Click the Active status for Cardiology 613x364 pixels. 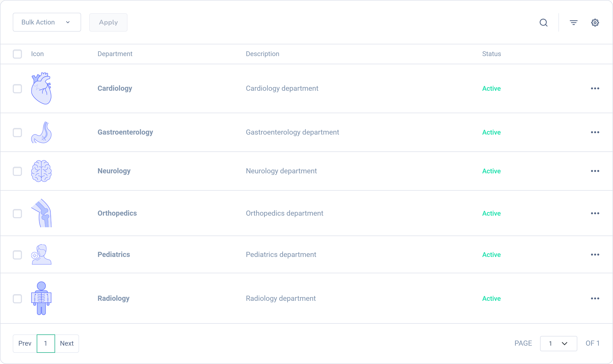click(491, 89)
